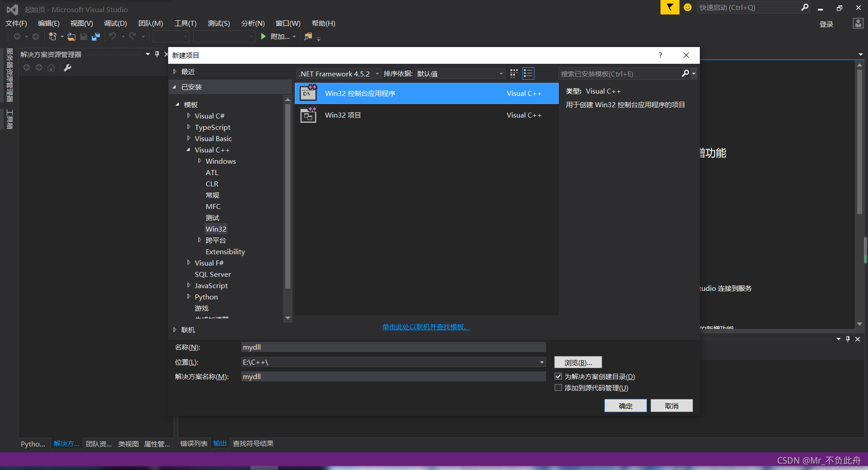The height and width of the screenshot is (470, 868).
Task: Select SQL Server in the template tree
Action: 213,274
